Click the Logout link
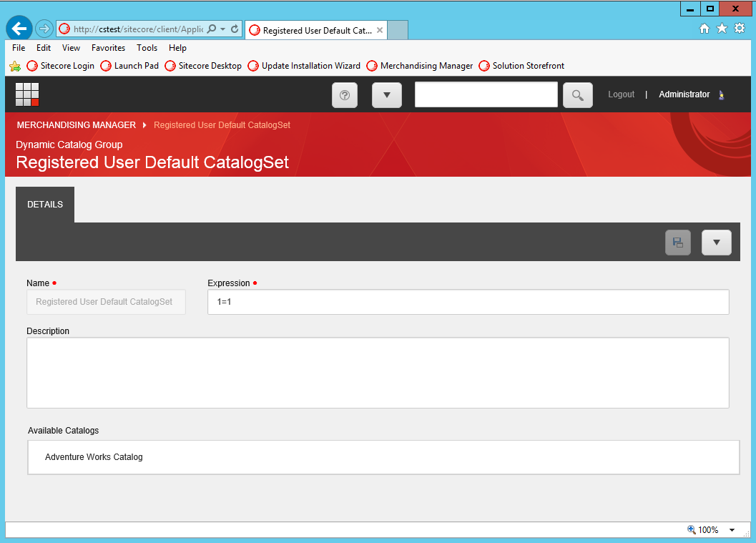The height and width of the screenshot is (543, 756). (x=621, y=94)
